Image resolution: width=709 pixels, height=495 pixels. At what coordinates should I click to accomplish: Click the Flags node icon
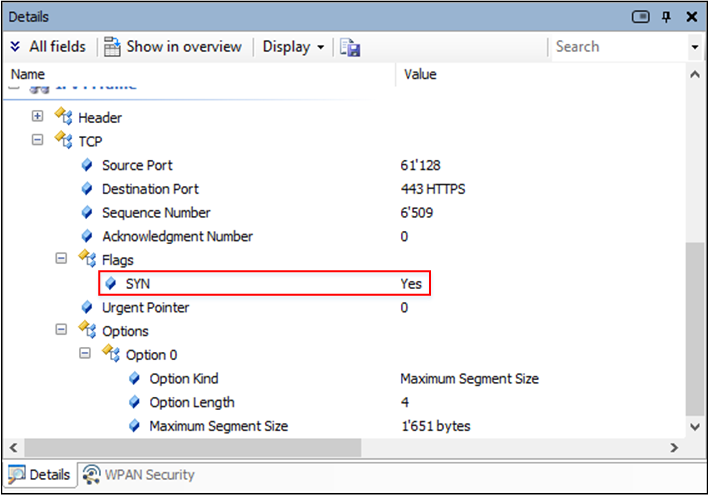click(88, 260)
